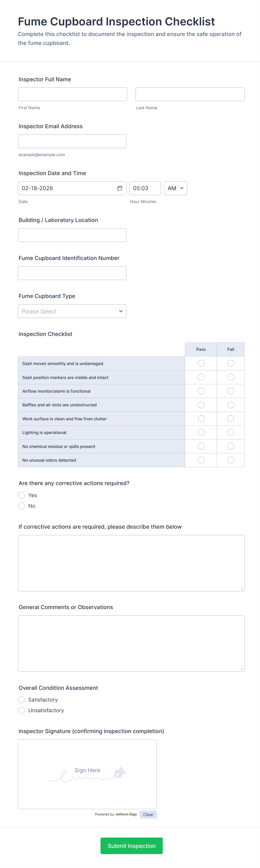This screenshot has height=868, width=260.
Task: Mark Pass for sash moves smoothly
Action: 201,363
